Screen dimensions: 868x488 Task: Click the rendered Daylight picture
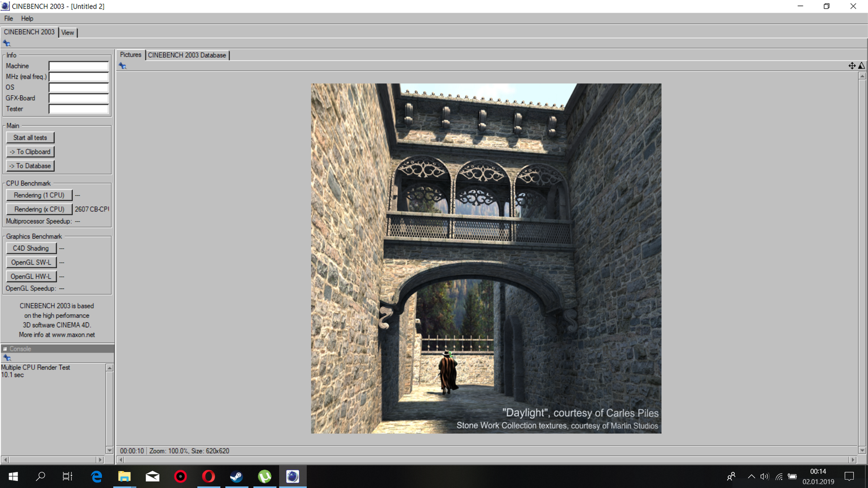point(486,258)
